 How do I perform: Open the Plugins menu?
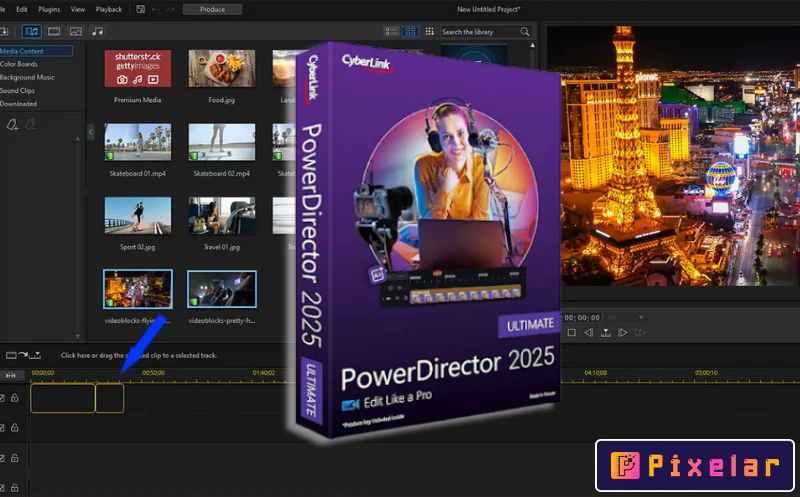tap(49, 9)
